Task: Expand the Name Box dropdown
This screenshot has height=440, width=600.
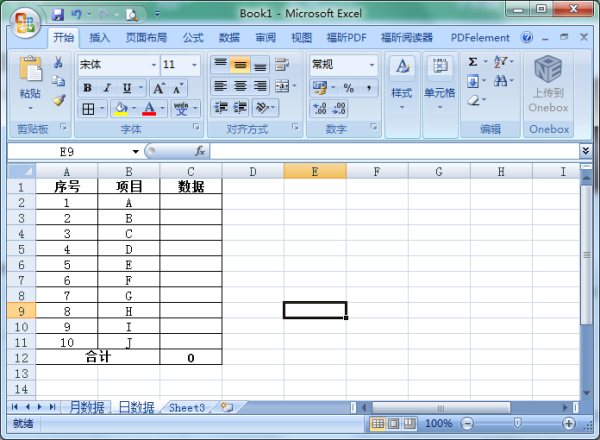Action: point(135,152)
